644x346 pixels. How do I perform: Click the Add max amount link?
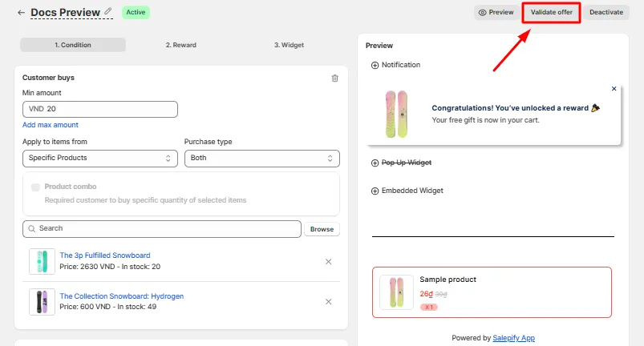(50, 125)
